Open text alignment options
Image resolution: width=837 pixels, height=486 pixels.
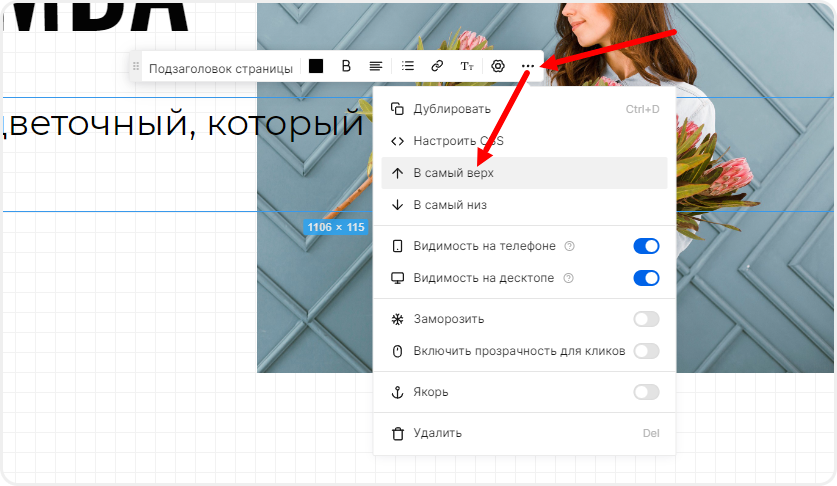[x=376, y=66]
